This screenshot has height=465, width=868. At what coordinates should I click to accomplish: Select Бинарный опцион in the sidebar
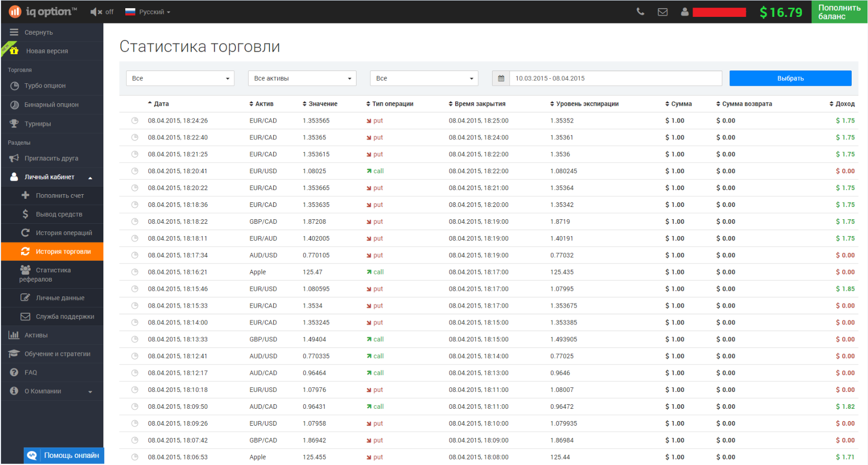[x=51, y=105]
